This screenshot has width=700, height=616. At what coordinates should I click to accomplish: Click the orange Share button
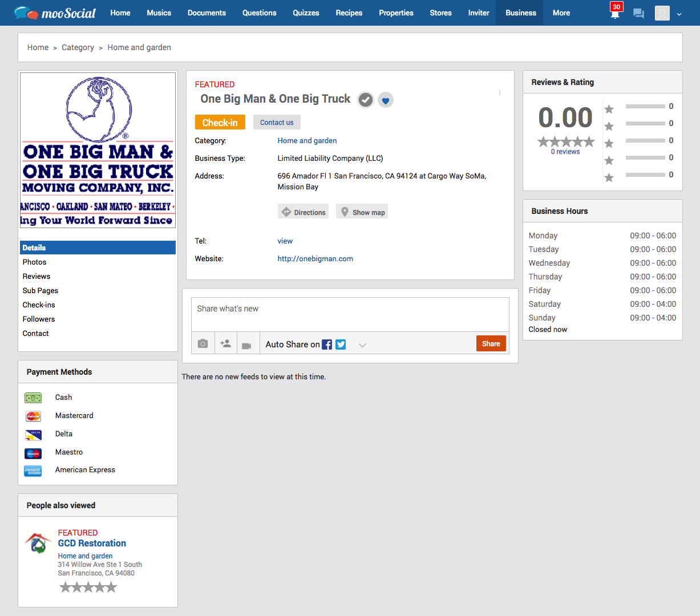(x=491, y=343)
